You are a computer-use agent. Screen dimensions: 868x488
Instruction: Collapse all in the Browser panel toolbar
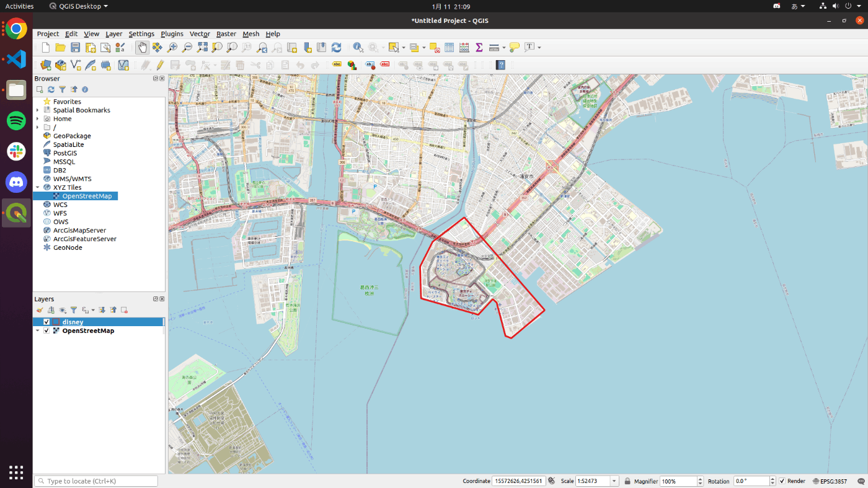tap(74, 90)
